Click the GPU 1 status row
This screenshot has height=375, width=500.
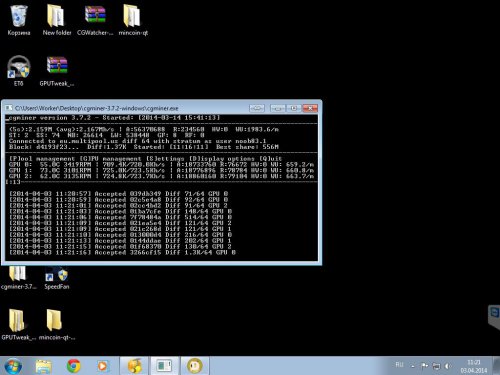point(161,170)
